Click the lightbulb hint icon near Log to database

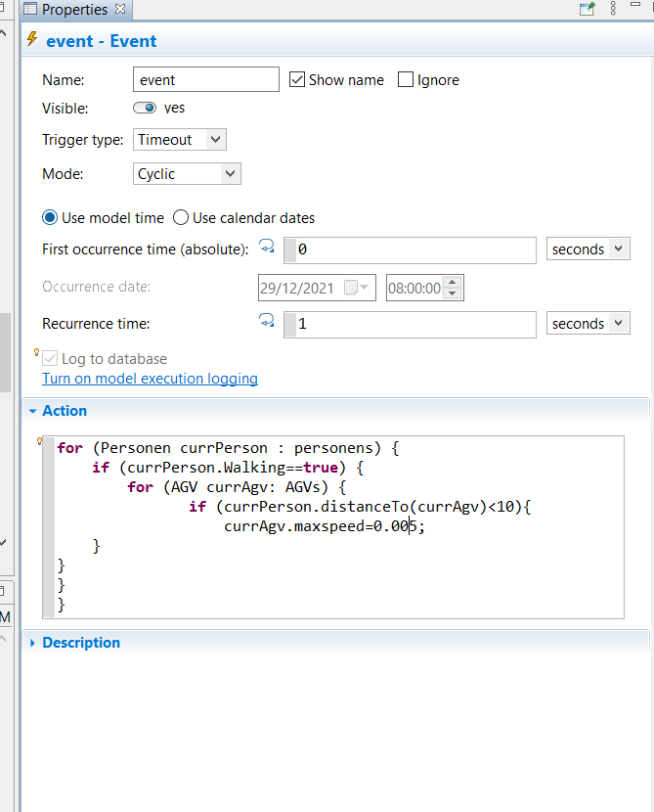click(x=37, y=352)
